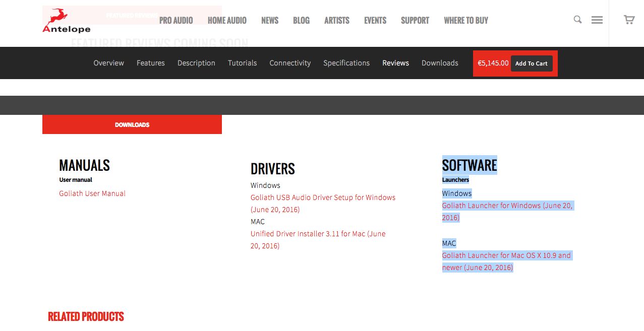Download Goliath Launcher for Windows
The height and width of the screenshot is (331, 644).
click(x=507, y=212)
